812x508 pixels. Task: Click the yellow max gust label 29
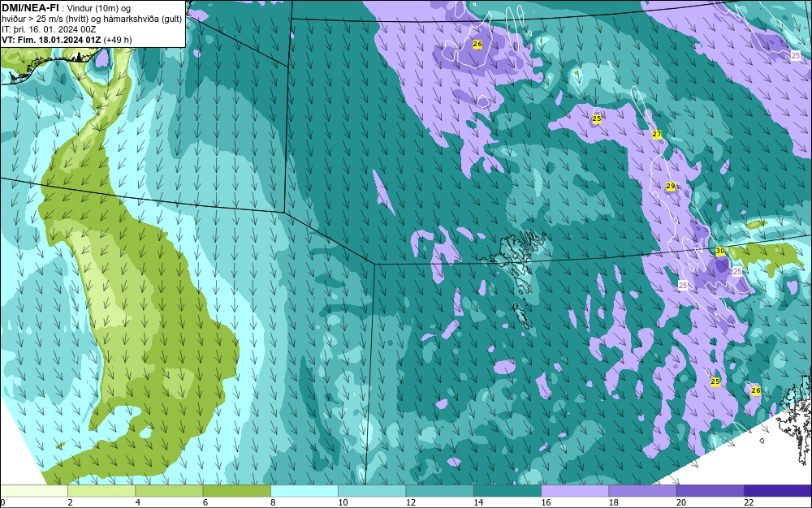coord(671,186)
